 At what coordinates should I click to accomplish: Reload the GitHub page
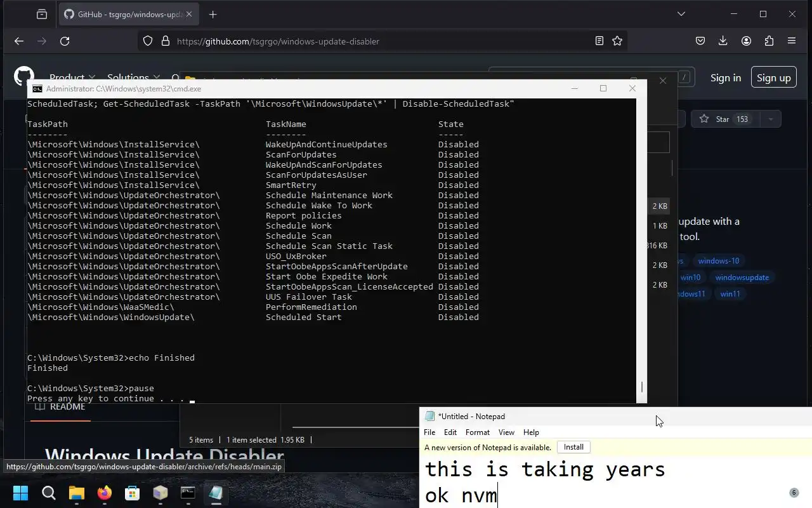[x=65, y=41]
